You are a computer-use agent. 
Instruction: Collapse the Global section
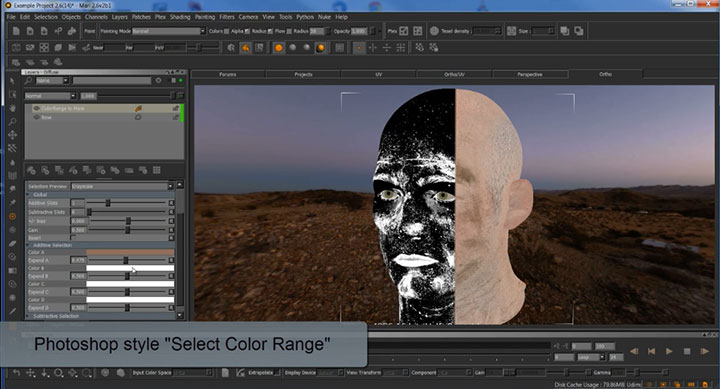28,195
